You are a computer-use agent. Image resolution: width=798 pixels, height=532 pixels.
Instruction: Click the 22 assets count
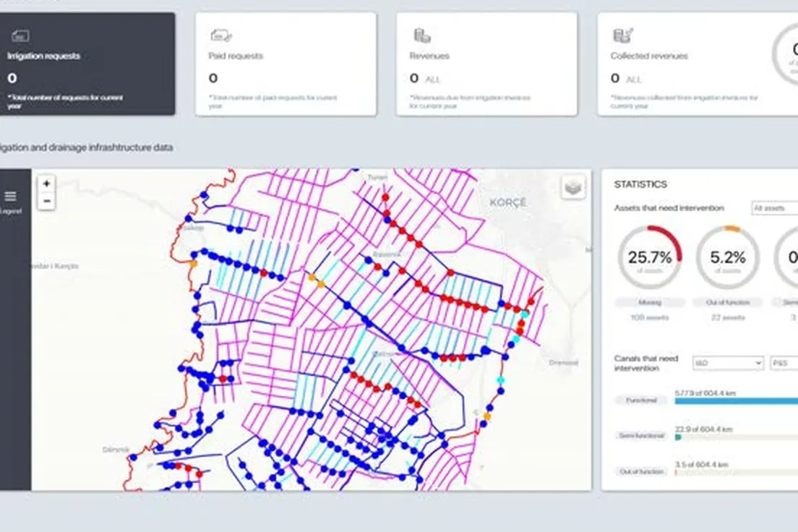728,317
